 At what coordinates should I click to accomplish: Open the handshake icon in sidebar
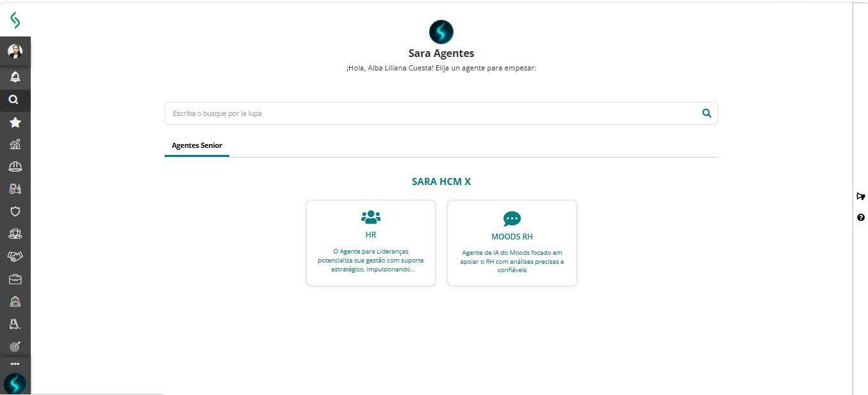point(15,256)
